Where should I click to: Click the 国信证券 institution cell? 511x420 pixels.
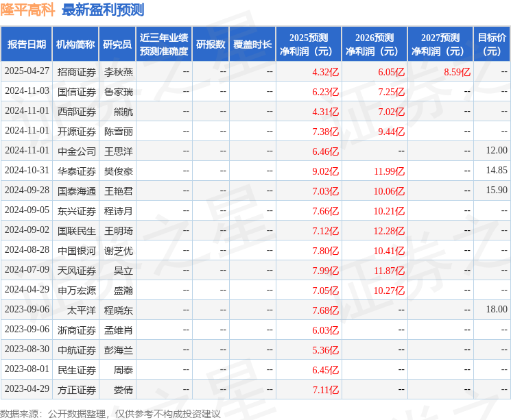coord(77,92)
